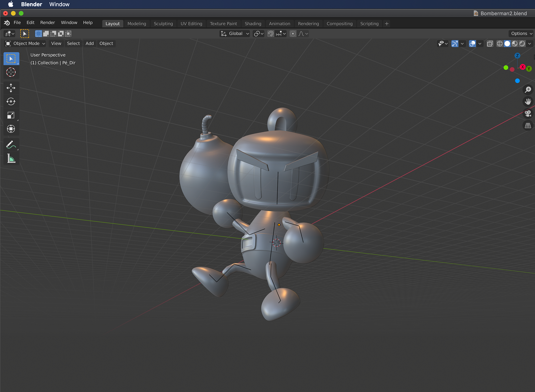The height and width of the screenshot is (392, 535).
Task: Toggle snapping magnet on
Action: click(271, 34)
